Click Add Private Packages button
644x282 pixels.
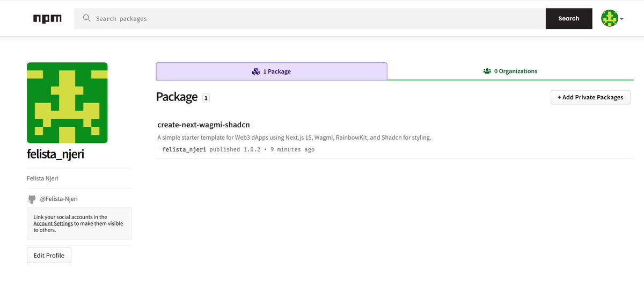pyautogui.click(x=590, y=97)
